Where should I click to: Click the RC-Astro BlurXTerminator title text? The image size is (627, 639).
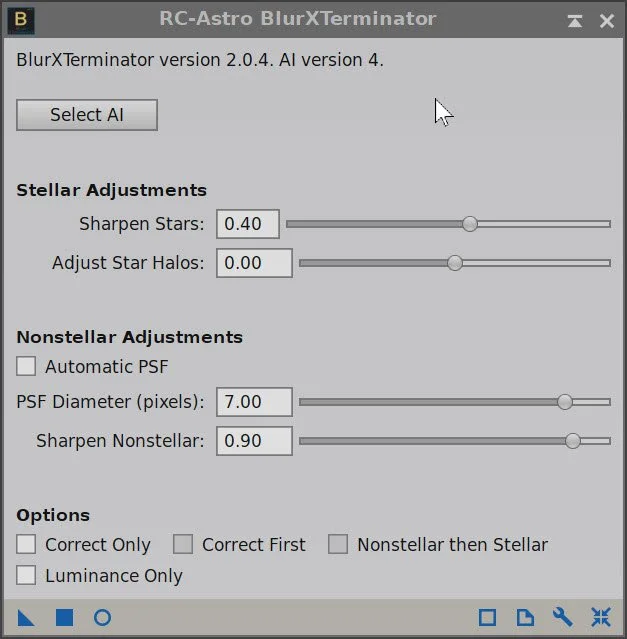pyautogui.click(x=298, y=19)
